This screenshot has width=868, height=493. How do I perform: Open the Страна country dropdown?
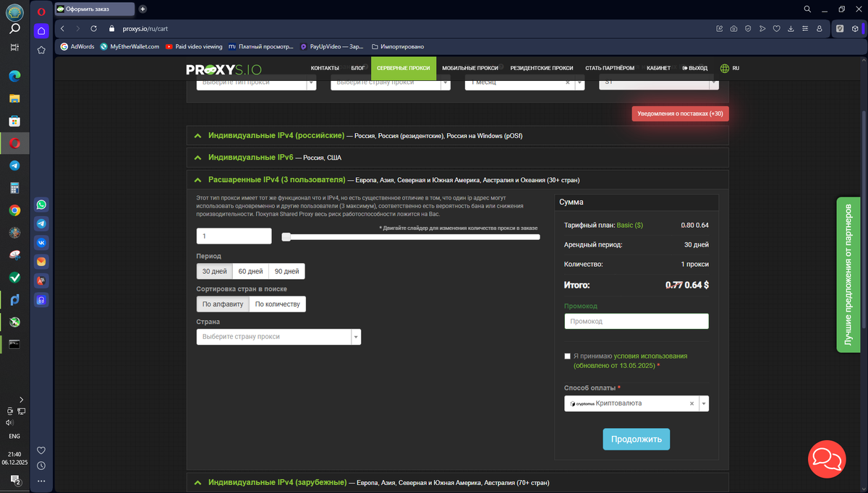(x=278, y=336)
